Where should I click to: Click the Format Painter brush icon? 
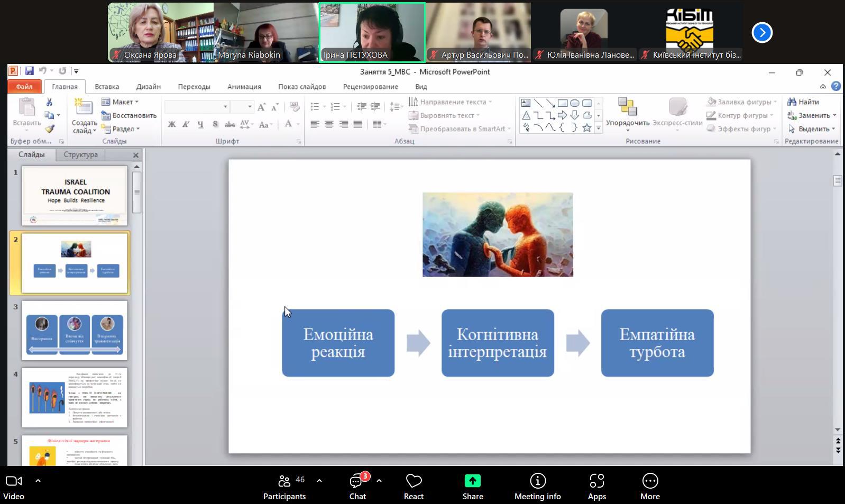coord(50,129)
